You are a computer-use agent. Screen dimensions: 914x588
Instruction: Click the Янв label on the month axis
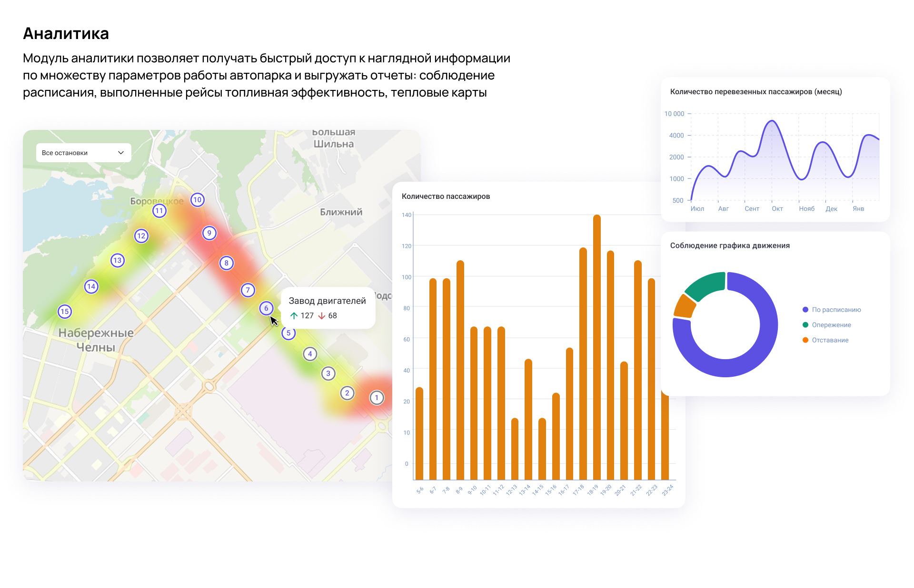[x=858, y=209]
